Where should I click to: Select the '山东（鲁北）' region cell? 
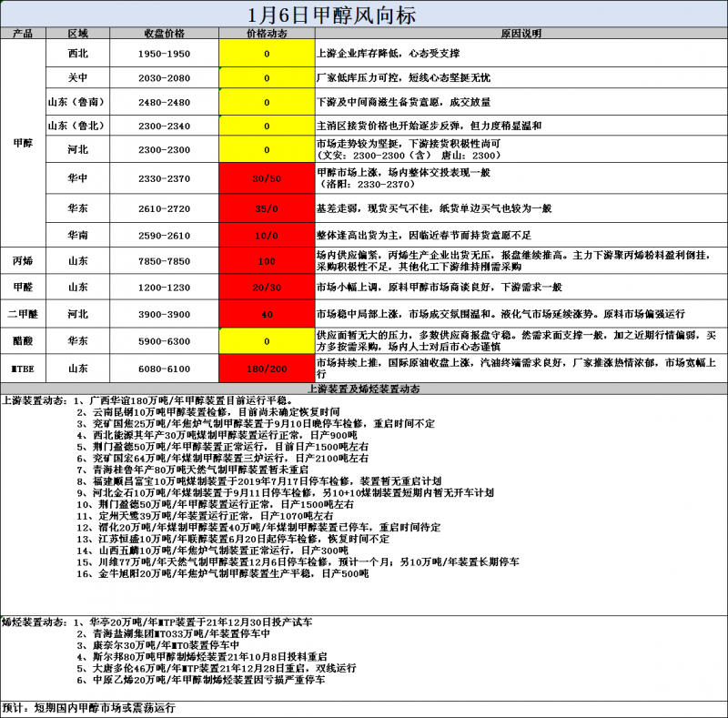[x=77, y=126]
